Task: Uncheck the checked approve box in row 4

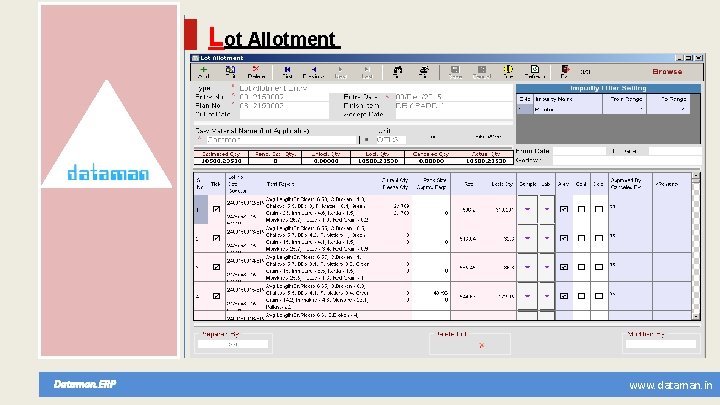Action: tap(563, 296)
